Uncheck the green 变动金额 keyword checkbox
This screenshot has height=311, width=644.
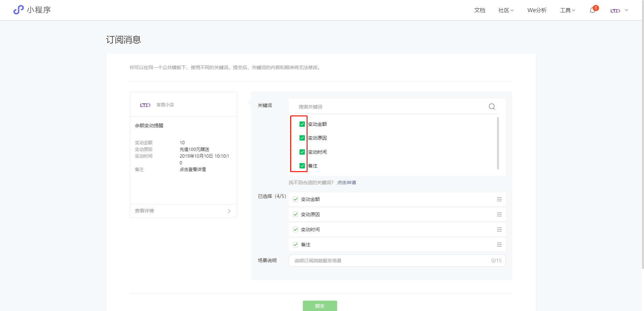[x=302, y=124]
